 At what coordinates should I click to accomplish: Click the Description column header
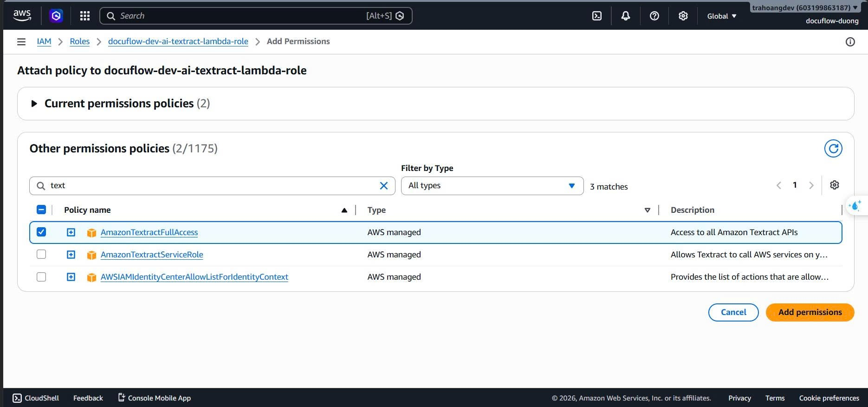pyautogui.click(x=692, y=210)
